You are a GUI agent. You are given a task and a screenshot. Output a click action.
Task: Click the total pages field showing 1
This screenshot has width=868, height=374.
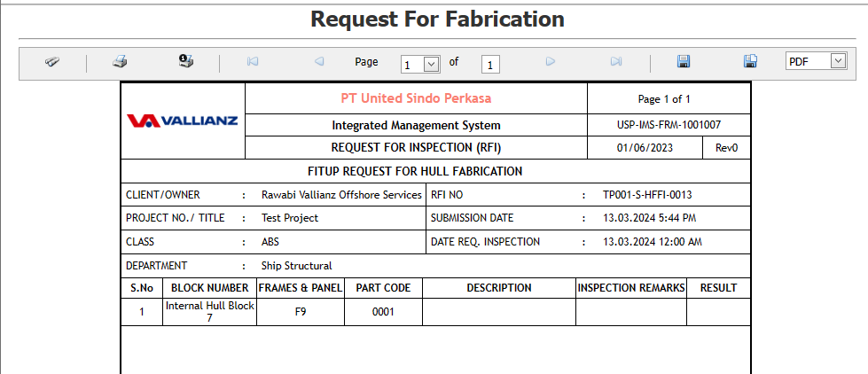click(x=491, y=64)
